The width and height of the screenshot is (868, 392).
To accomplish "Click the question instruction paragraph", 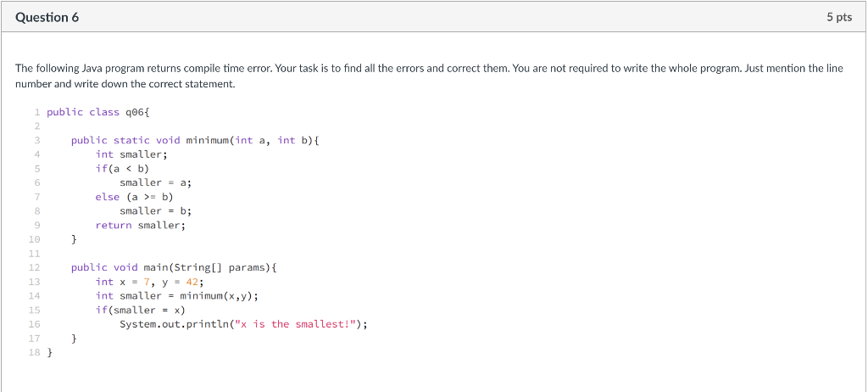I will pos(429,76).
